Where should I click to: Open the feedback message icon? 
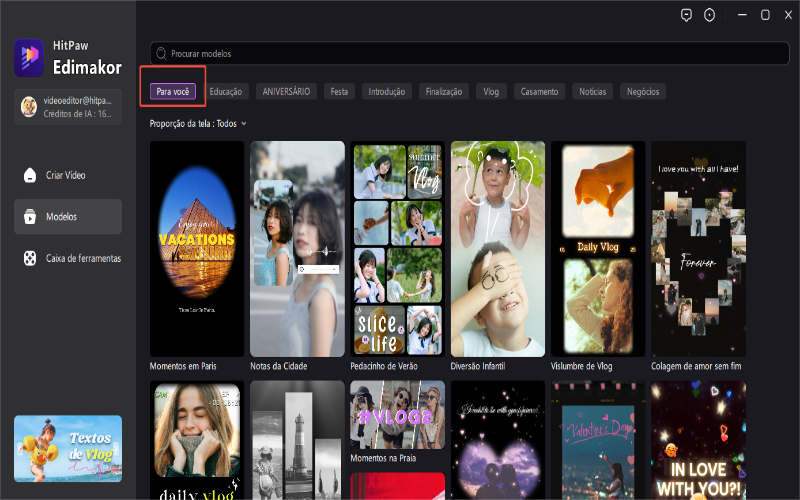point(686,15)
